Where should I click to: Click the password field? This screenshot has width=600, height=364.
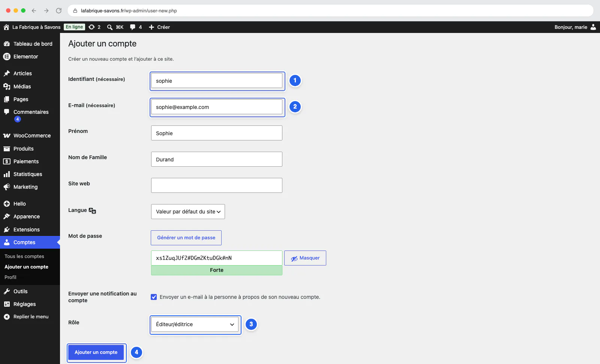[x=217, y=258]
